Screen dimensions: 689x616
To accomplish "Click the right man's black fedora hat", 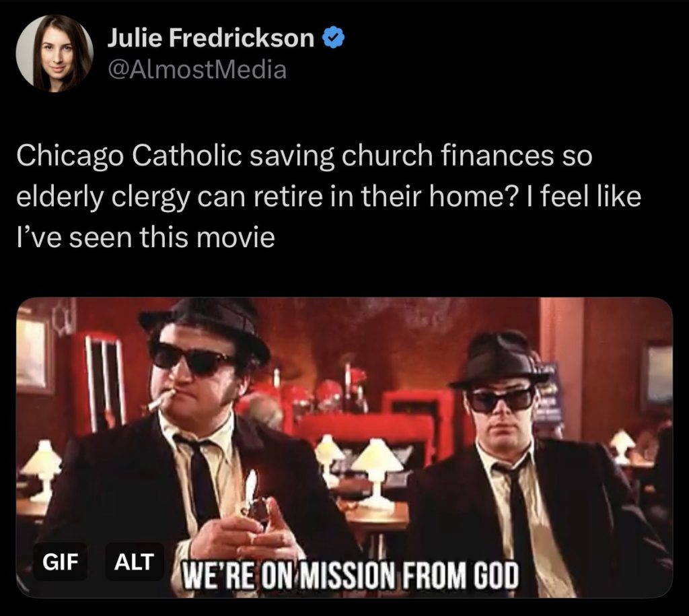I will (500, 360).
